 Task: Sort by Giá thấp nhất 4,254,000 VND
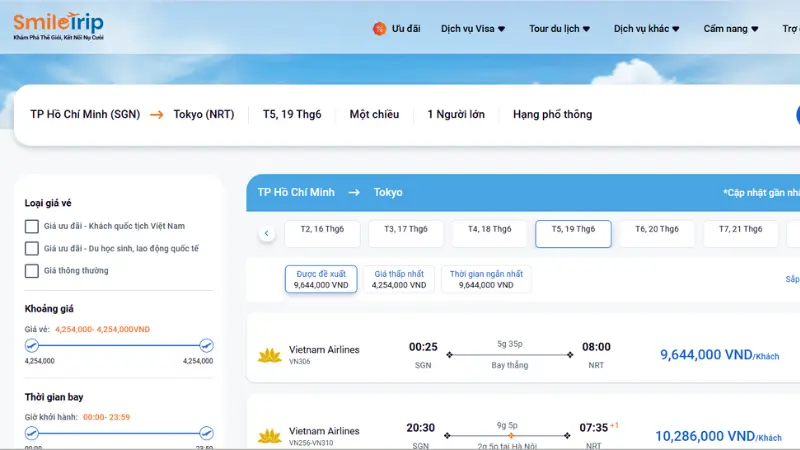(398, 279)
